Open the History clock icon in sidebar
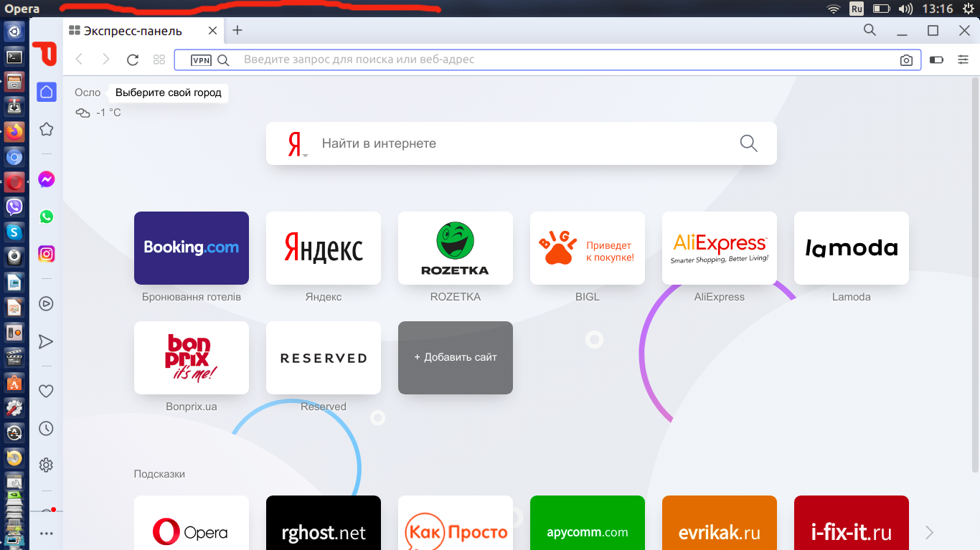The image size is (980, 550). [x=47, y=428]
